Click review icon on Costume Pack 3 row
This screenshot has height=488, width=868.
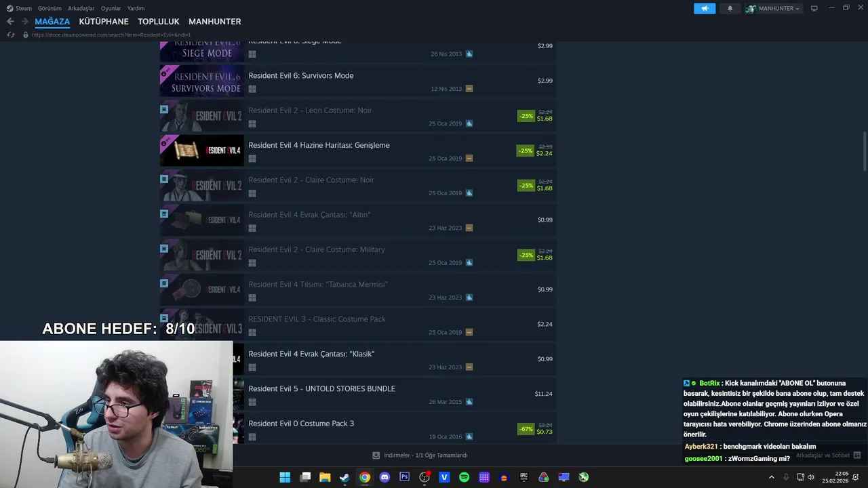(x=469, y=436)
